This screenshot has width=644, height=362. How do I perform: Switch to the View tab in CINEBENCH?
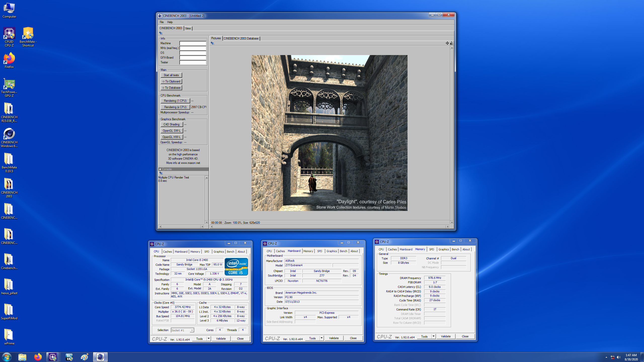[x=188, y=28]
